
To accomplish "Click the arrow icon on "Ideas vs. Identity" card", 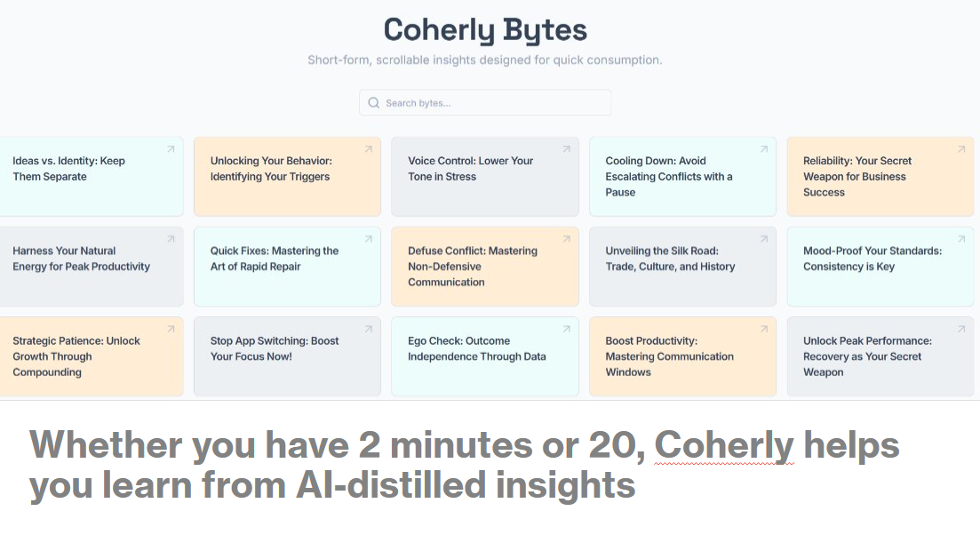I will click(170, 149).
